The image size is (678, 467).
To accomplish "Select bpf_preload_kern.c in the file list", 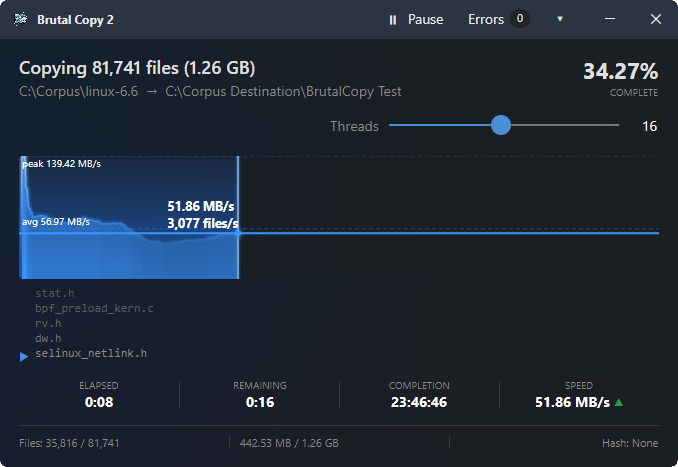I will (x=94, y=308).
